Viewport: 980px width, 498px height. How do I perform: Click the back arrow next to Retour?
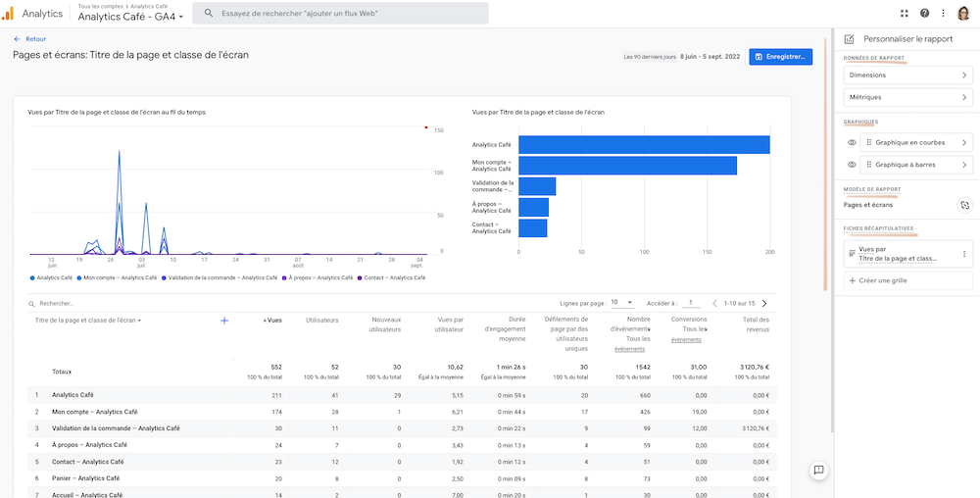pyautogui.click(x=17, y=39)
